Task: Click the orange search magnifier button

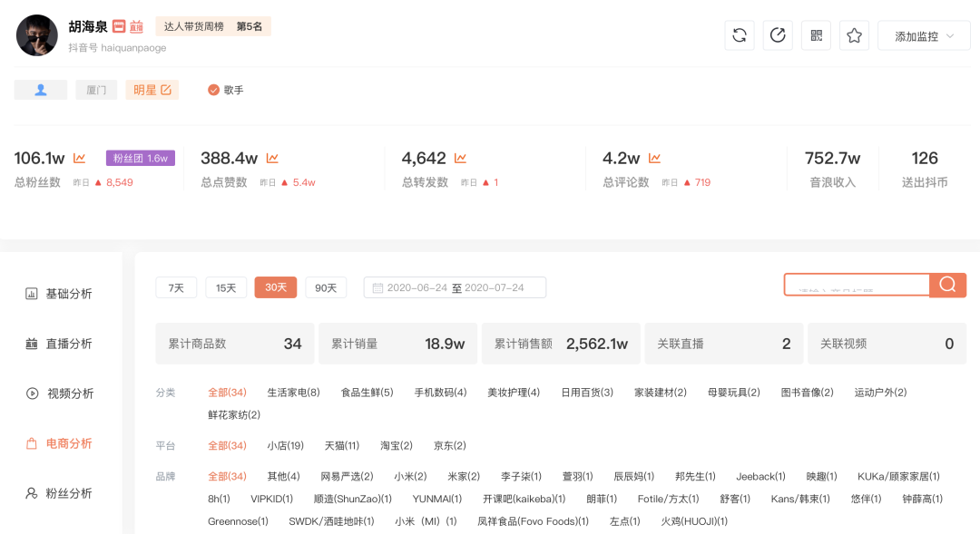Action: (x=947, y=285)
